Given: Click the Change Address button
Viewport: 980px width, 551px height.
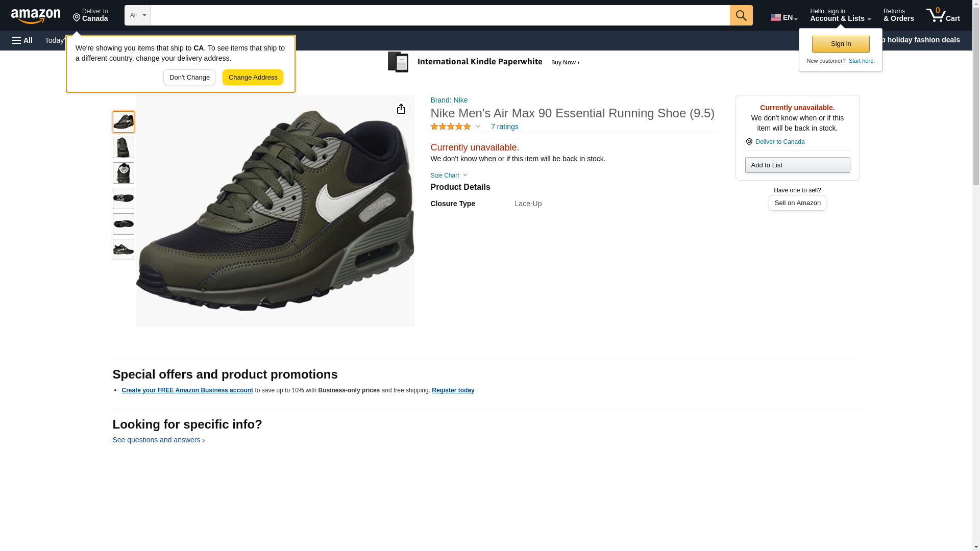Looking at the screenshot, I should pos(253,78).
